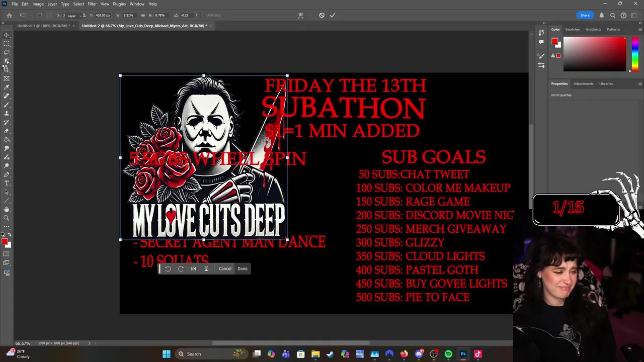Click the Home icon in options bar
This screenshot has width=644, height=362.
pos(9,15)
